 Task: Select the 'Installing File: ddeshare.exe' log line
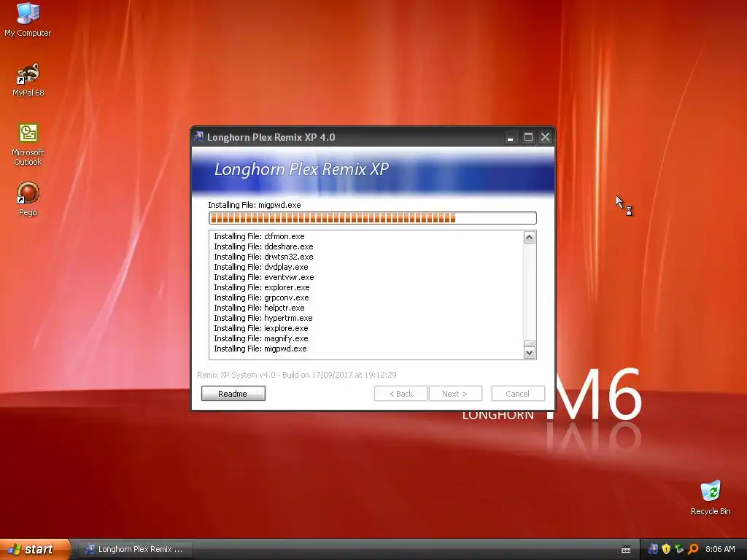pyautogui.click(x=263, y=246)
